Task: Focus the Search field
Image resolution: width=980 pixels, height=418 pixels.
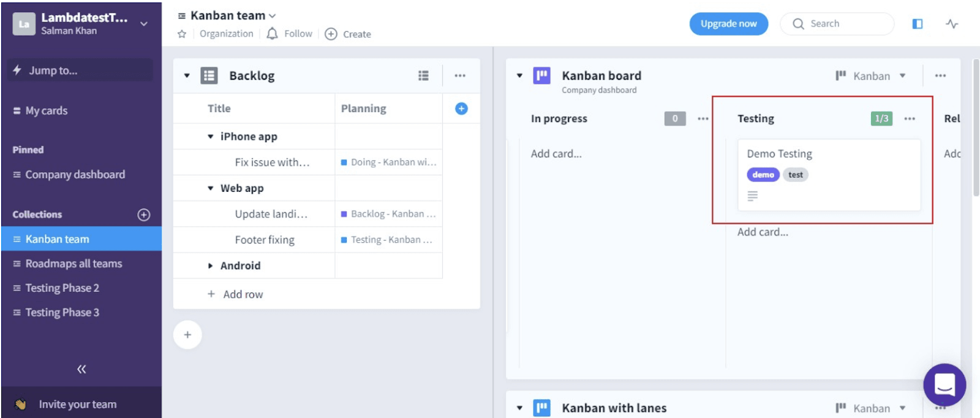Action: [x=837, y=24]
